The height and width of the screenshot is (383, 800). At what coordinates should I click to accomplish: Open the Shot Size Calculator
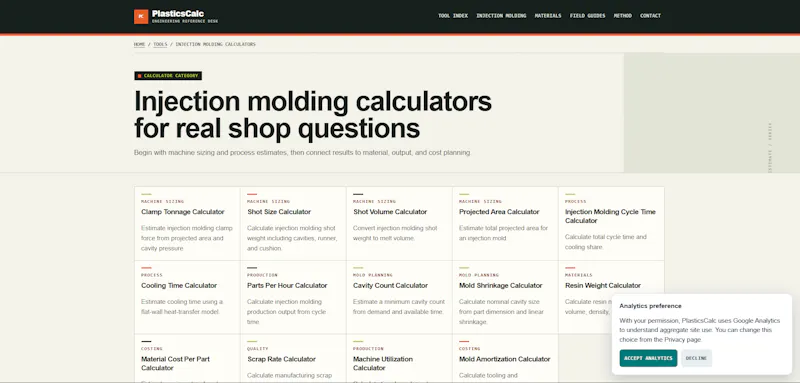pos(279,212)
